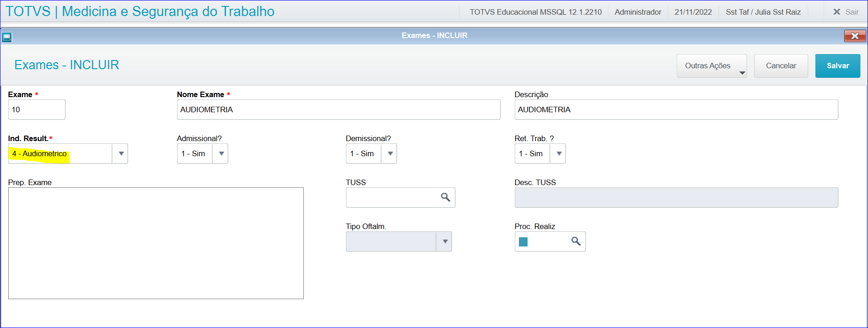This screenshot has height=328, width=868.
Task: Open the Outras Ações menu button
Action: pos(712,66)
